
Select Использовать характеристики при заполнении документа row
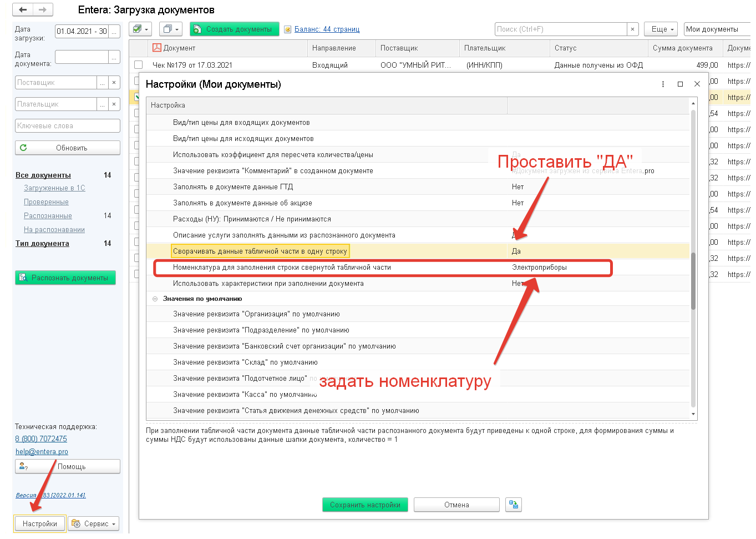[418, 284]
